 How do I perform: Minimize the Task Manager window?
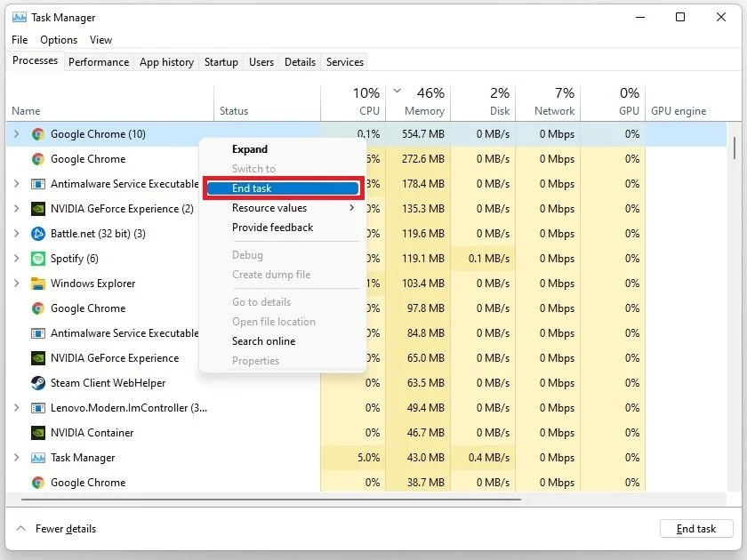640,18
